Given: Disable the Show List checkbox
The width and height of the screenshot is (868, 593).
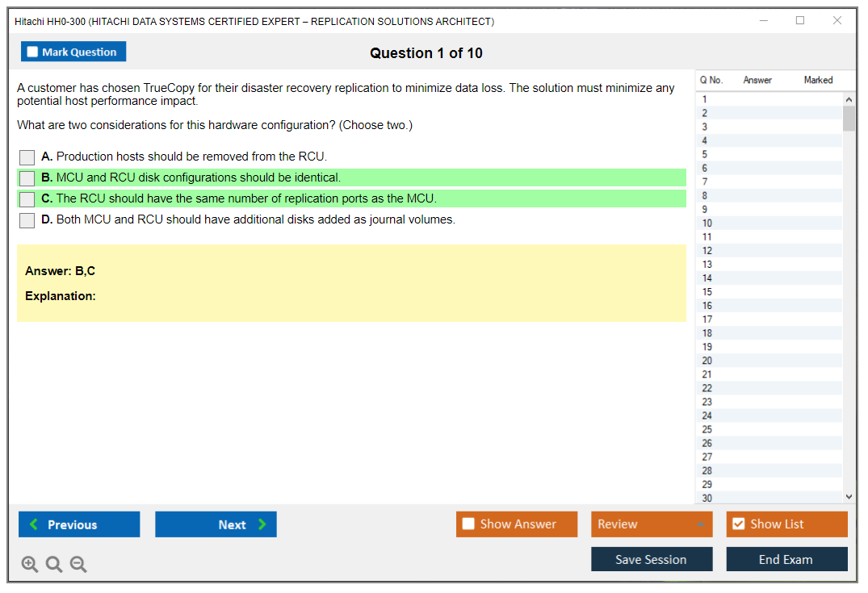Looking at the screenshot, I should click(739, 524).
